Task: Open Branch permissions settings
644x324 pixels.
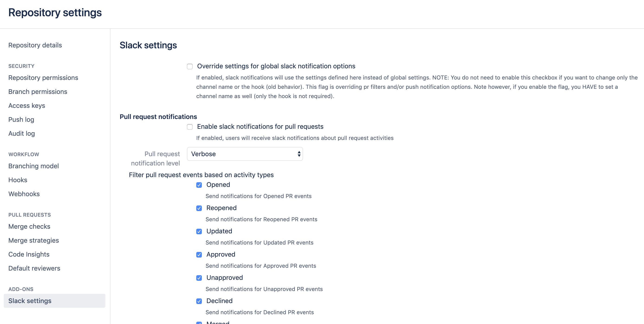Action: click(38, 92)
